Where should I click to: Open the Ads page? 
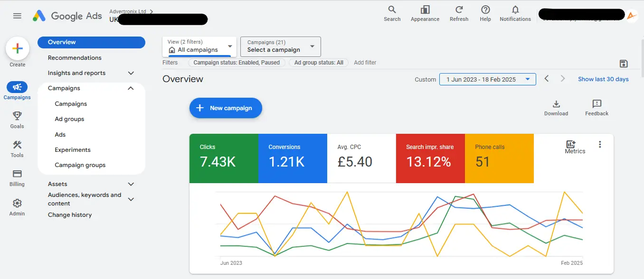coord(60,135)
